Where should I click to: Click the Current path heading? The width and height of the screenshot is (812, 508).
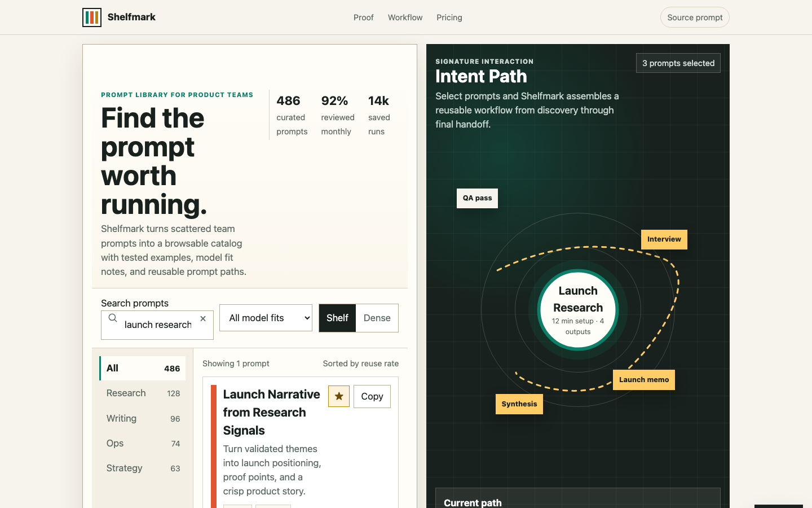[x=473, y=502]
